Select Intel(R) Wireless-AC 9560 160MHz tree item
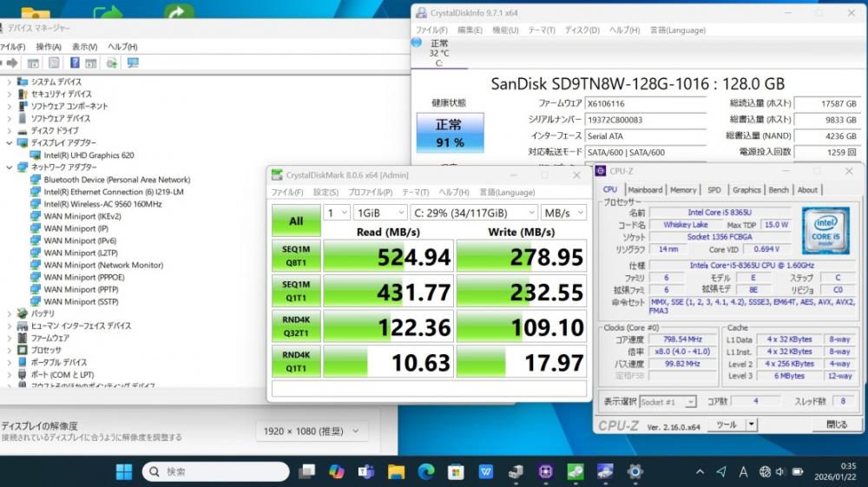868x487 pixels. [x=103, y=204]
